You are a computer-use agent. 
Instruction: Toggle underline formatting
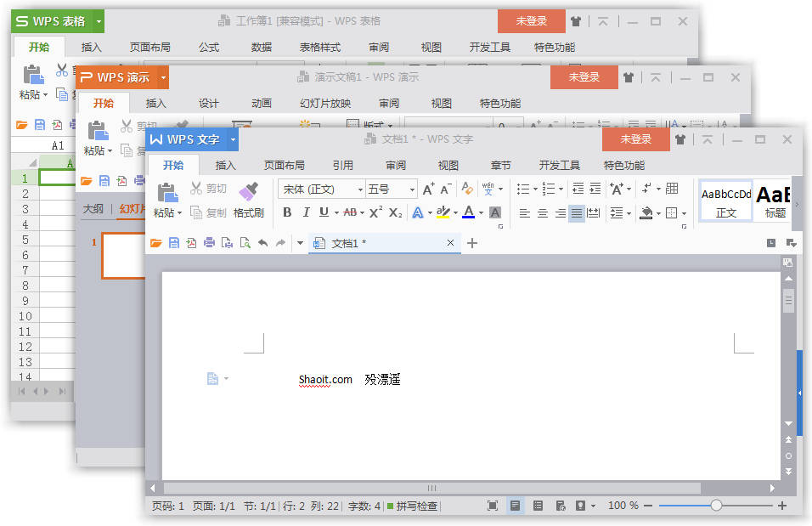[324, 212]
